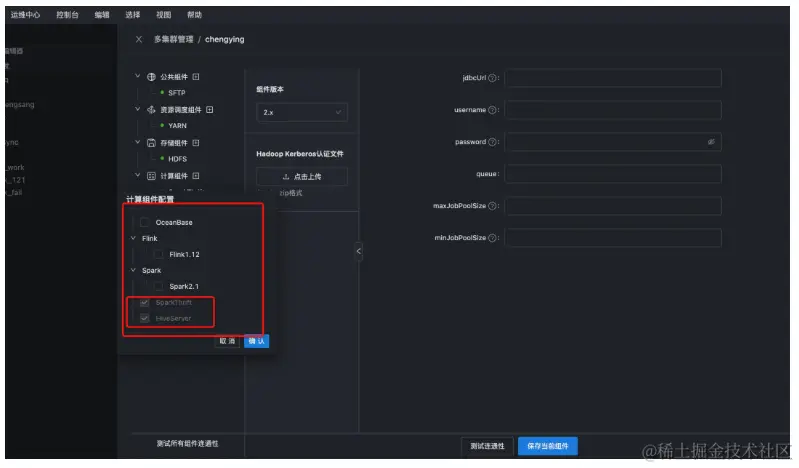
Task: Focus the minJobPoolSize input field
Action: (613, 238)
